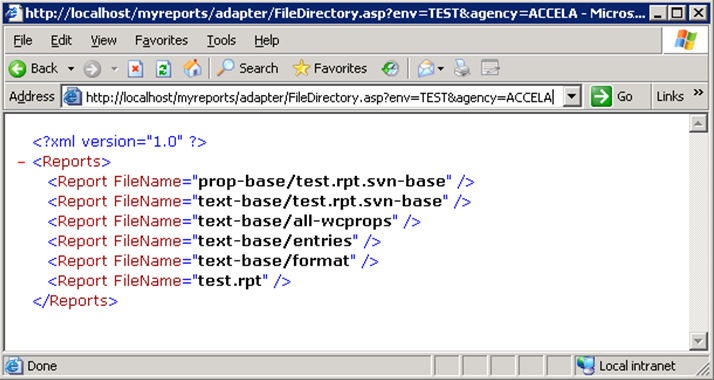Image resolution: width=714 pixels, height=380 pixels.
Task: Click the Mail envelope icon
Action: coord(426,69)
